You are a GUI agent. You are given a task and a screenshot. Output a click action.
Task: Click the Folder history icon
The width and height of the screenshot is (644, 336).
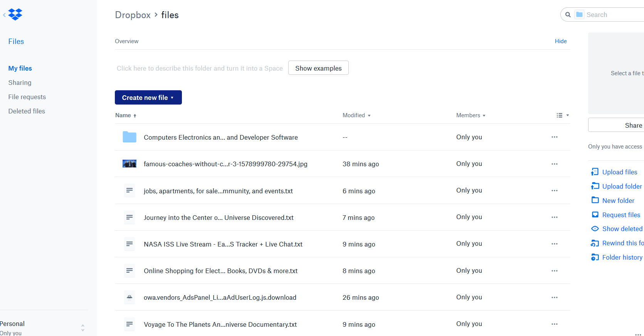595,257
